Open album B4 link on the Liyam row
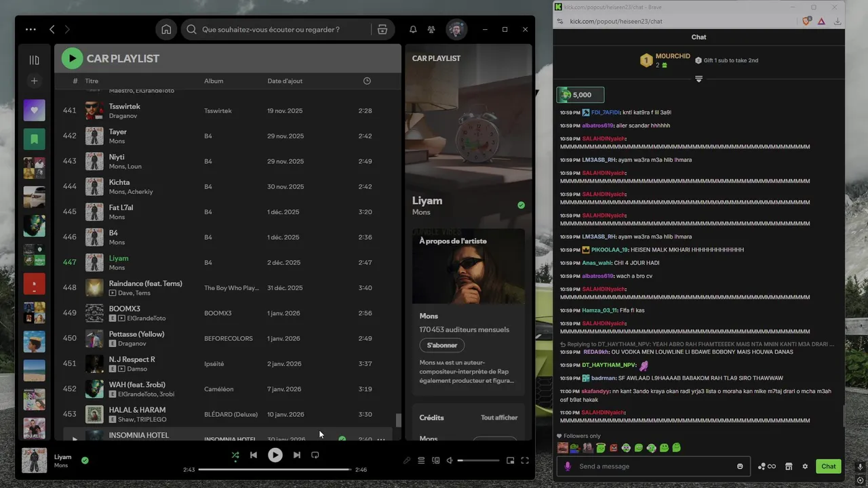The image size is (868, 488). coord(208,262)
